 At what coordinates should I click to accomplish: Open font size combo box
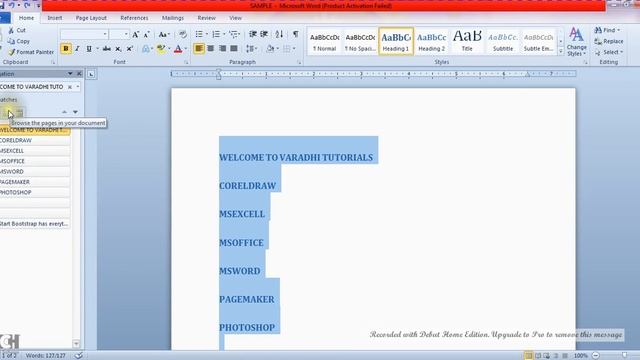coord(119,34)
